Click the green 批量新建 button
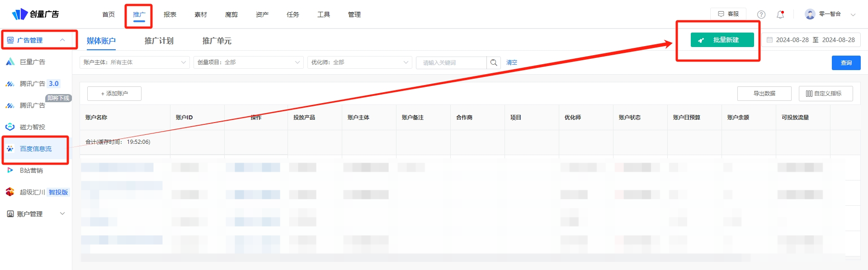This screenshot has height=270, width=868. pos(722,40)
